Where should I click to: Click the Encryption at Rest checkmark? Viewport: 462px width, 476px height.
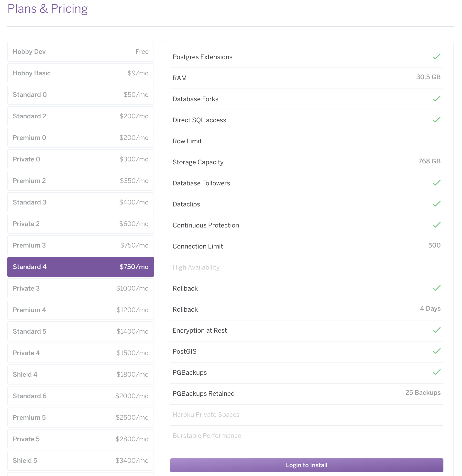tap(437, 330)
